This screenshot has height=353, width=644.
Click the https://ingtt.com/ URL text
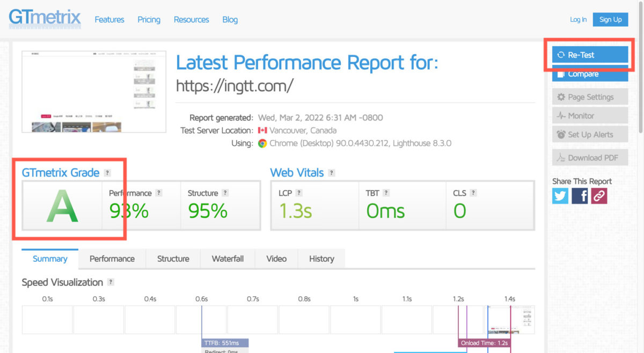(x=235, y=86)
